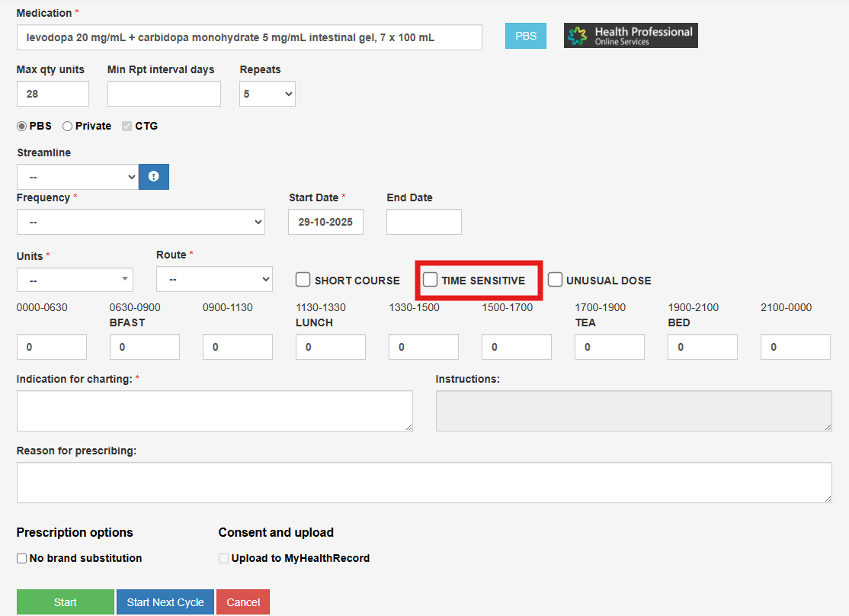Open Health Professional Online Services logo
This screenshot has height=616, width=849.
630,36
